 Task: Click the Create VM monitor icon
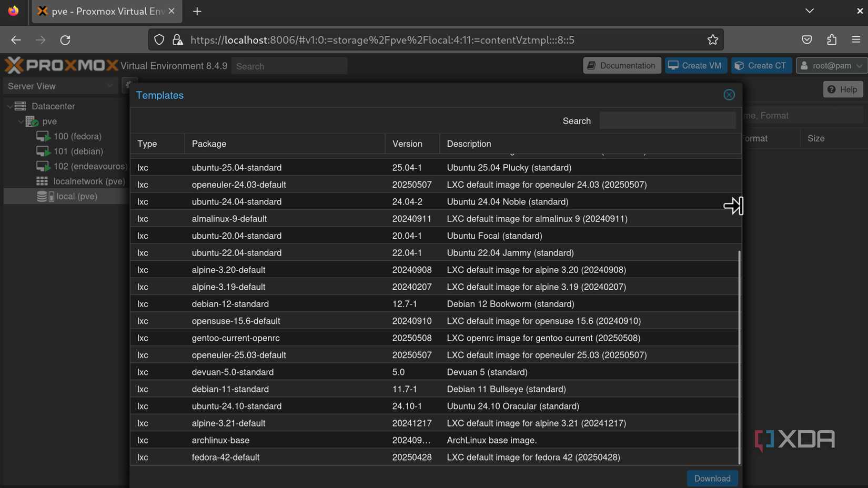674,65
